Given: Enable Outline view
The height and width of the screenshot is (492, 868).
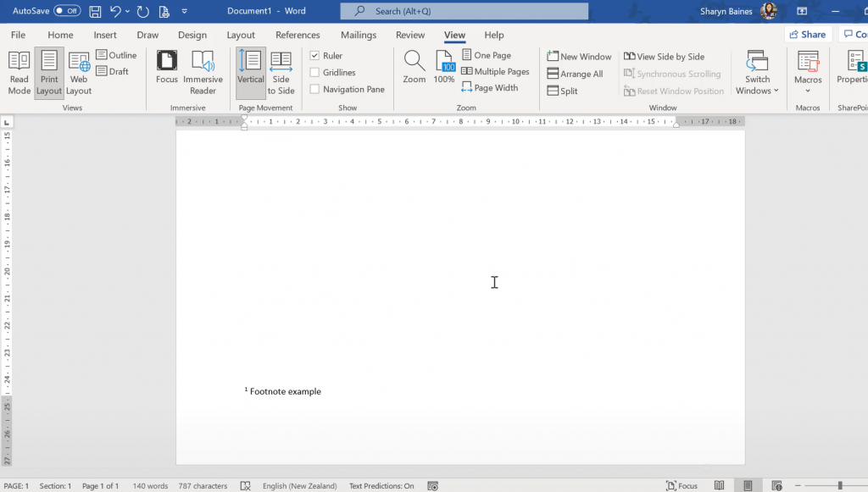Looking at the screenshot, I should [x=116, y=54].
